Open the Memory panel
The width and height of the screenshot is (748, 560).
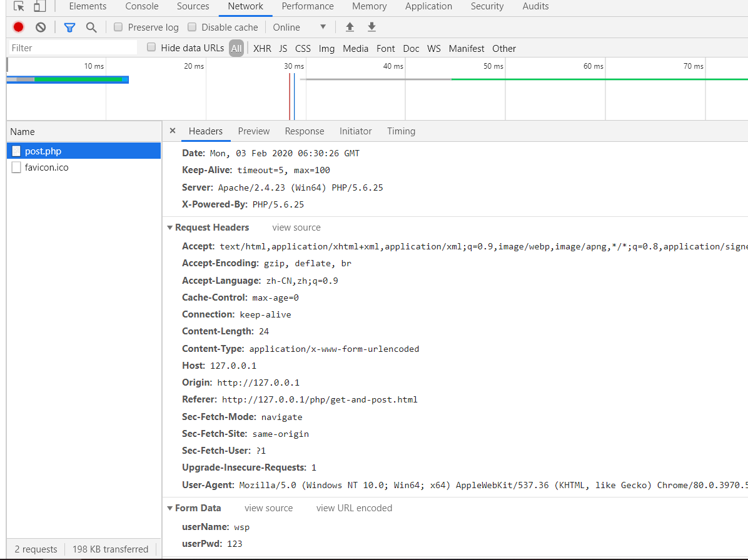pos(369,6)
